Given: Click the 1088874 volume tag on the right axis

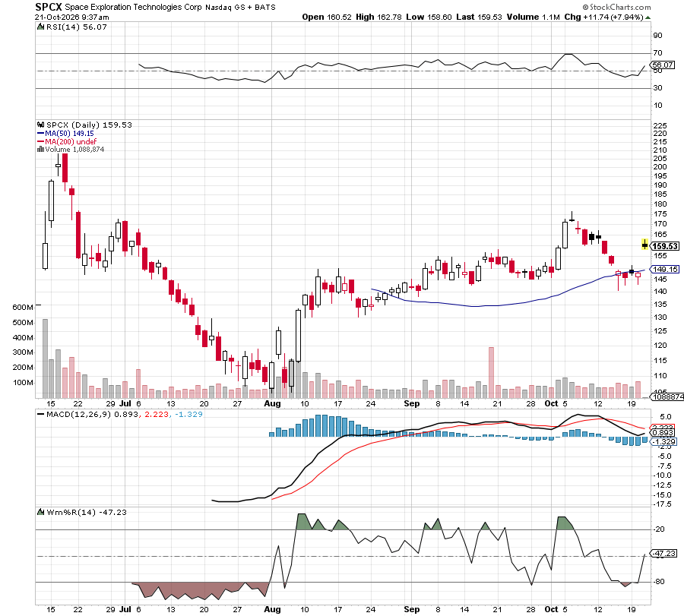Looking at the screenshot, I should [x=668, y=396].
